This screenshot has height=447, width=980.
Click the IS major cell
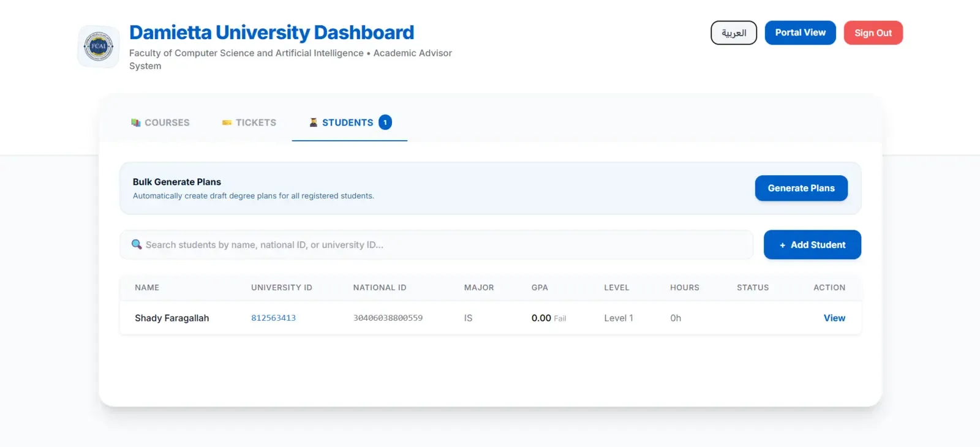[x=468, y=318]
